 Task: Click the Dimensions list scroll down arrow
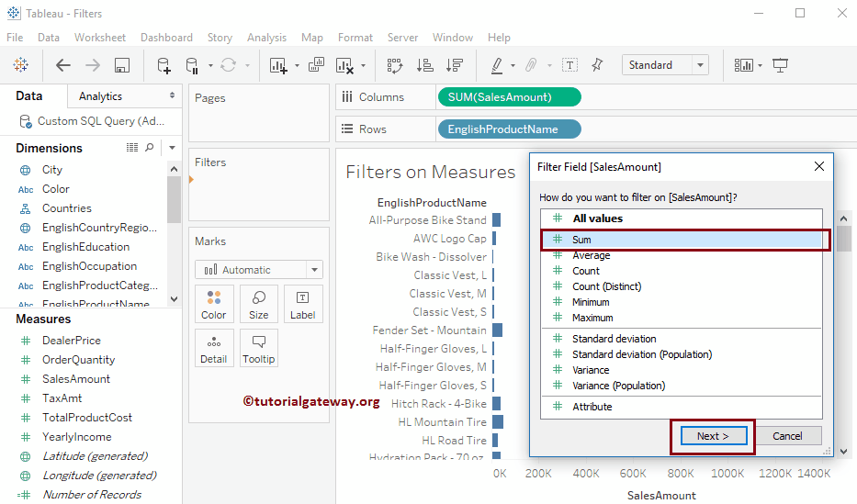[174, 299]
